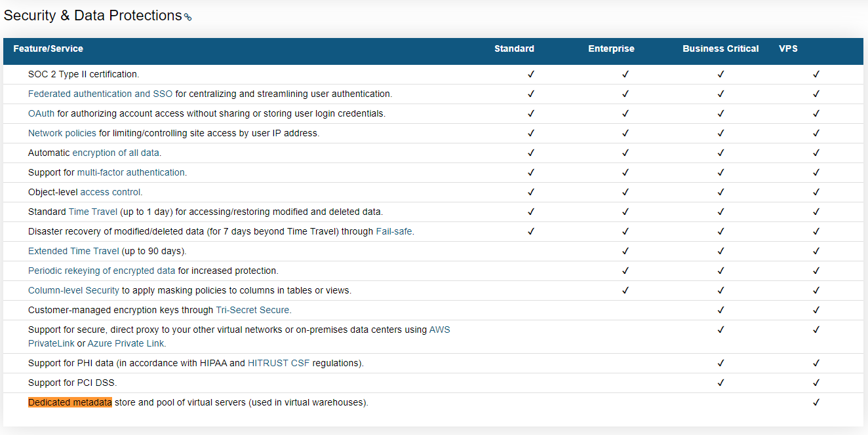Open the Fail-safe link

click(x=393, y=231)
